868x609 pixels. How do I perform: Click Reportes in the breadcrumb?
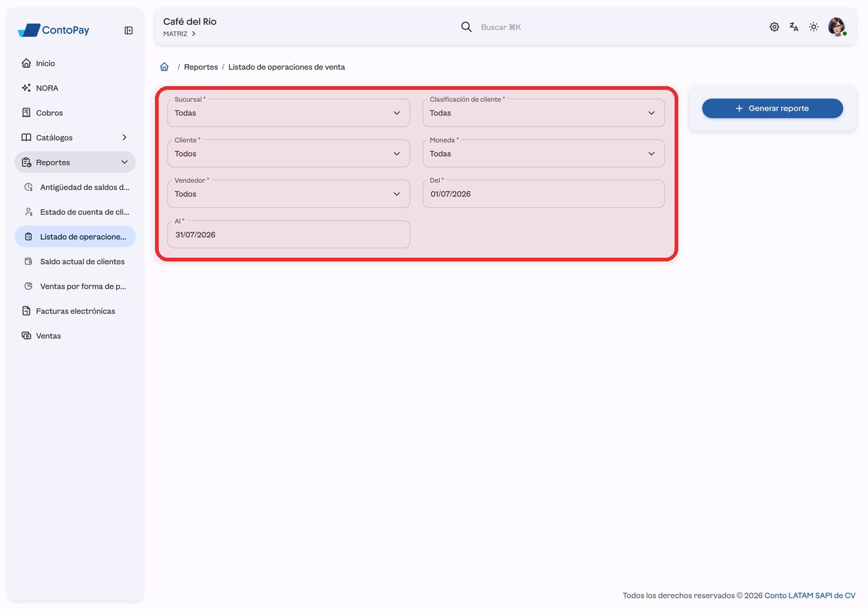201,67
